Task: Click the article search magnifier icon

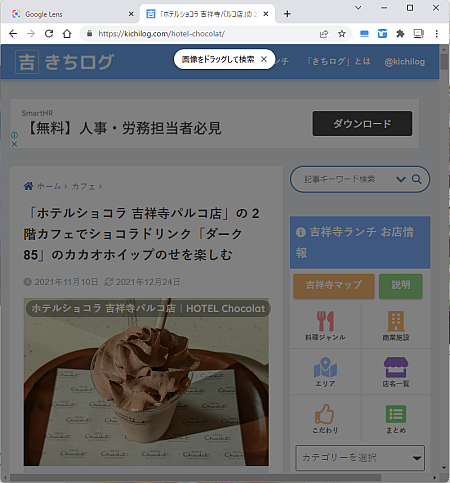Action: coord(417,179)
